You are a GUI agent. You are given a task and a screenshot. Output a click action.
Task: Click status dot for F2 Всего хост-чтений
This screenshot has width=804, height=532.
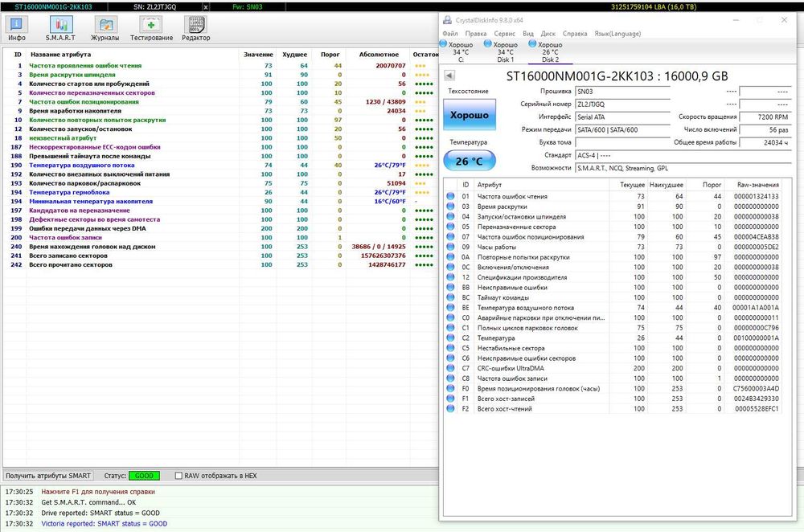[450, 408]
